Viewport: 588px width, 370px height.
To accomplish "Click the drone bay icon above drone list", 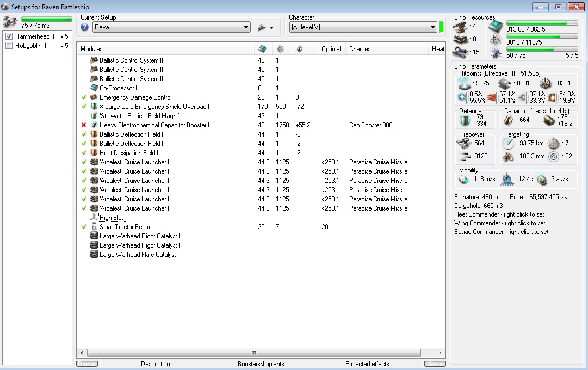I will coord(10,22).
